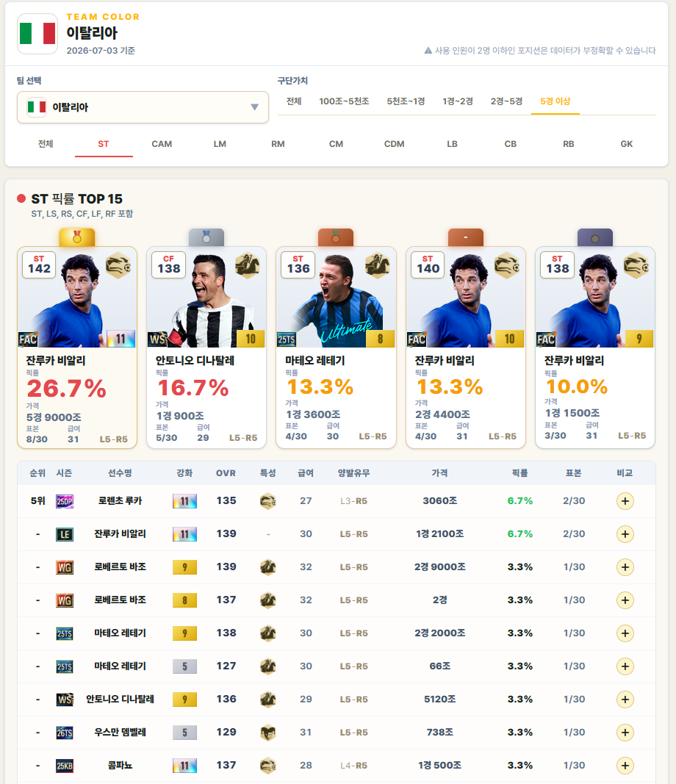Add 우스만 뎀벨레 to comparison with plus

point(625,733)
